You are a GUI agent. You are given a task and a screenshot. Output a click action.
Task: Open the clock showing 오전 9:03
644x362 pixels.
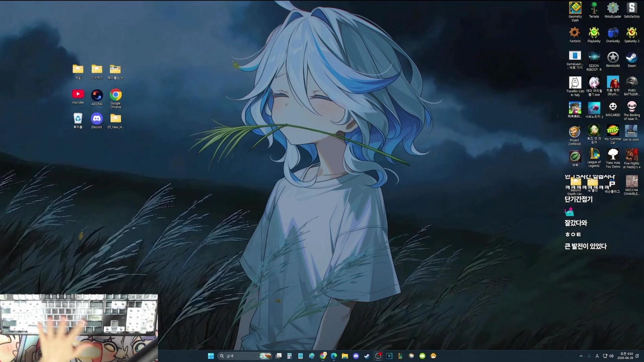coord(625,356)
